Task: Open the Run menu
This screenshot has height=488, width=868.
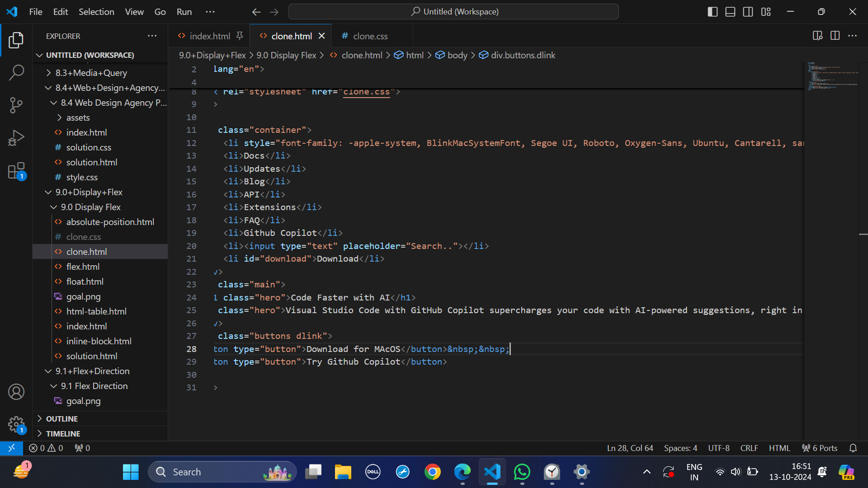Action: (x=184, y=12)
